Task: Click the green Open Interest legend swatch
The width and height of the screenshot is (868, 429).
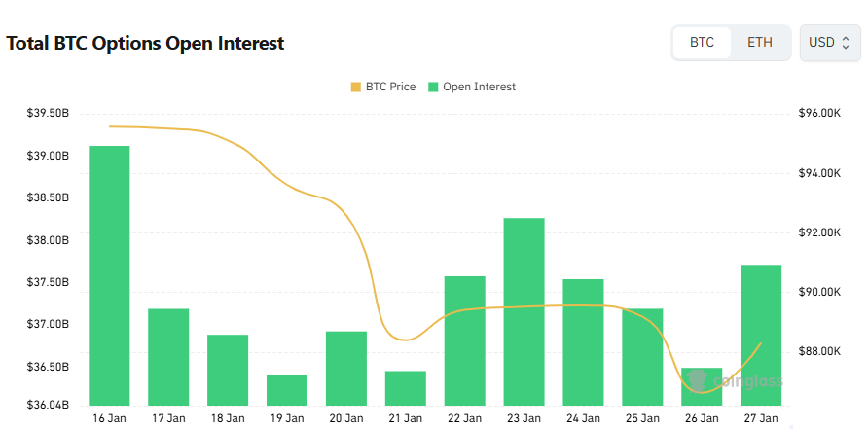Action: pos(433,87)
